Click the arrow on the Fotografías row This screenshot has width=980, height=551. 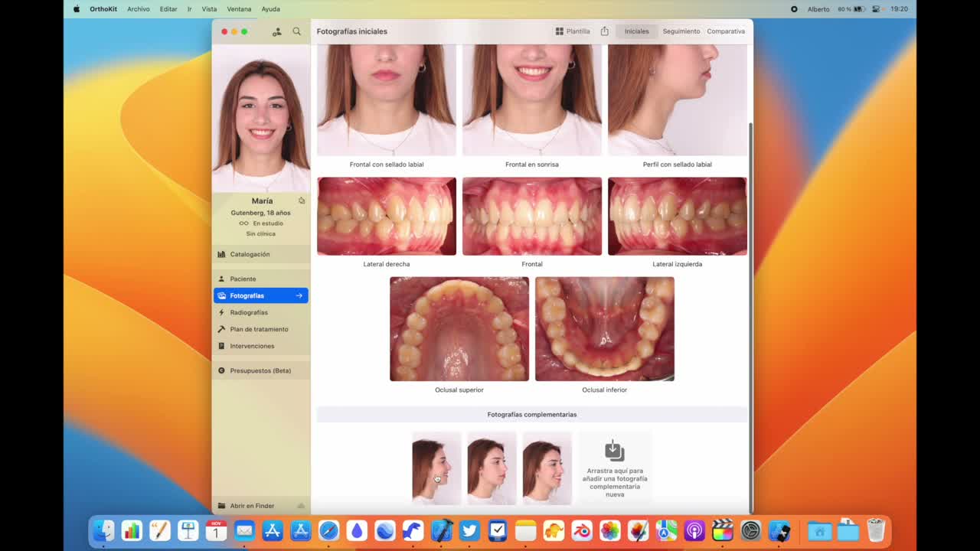pyautogui.click(x=299, y=295)
